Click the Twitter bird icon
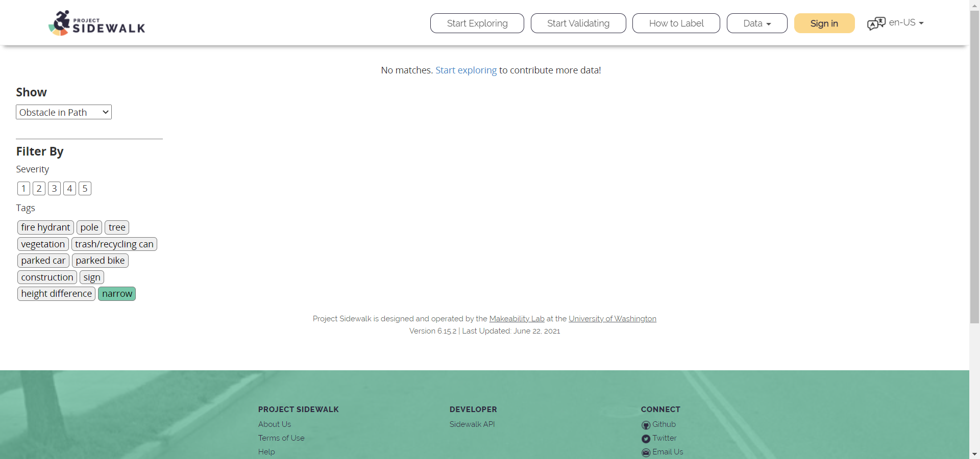 646,439
